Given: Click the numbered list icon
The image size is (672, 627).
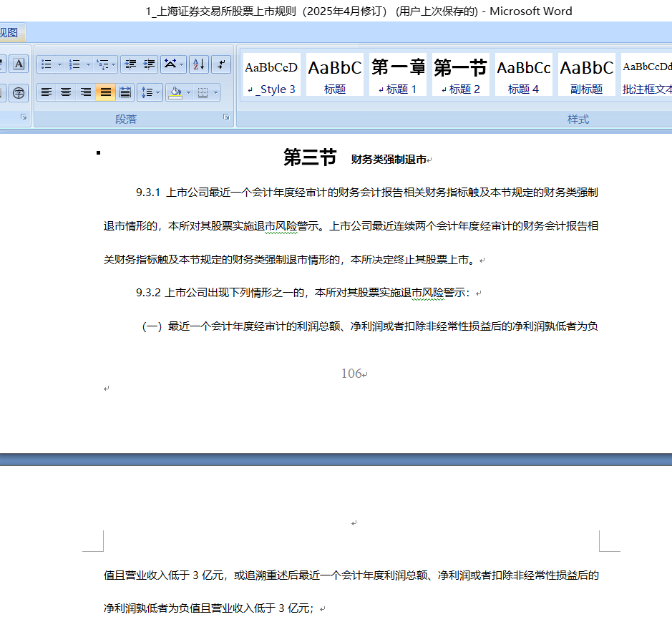Looking at the screenshot, I should pyautogui.click(x=74, y=64).
